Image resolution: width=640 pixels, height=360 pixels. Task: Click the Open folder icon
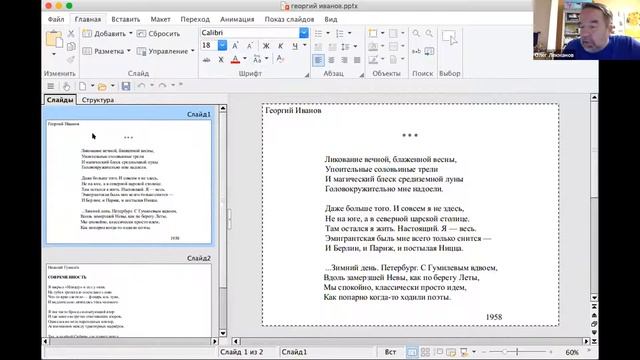tap(102, 86)
